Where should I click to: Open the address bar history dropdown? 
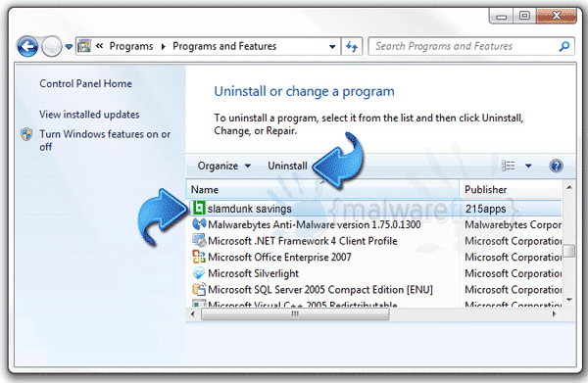click(332, 47)
